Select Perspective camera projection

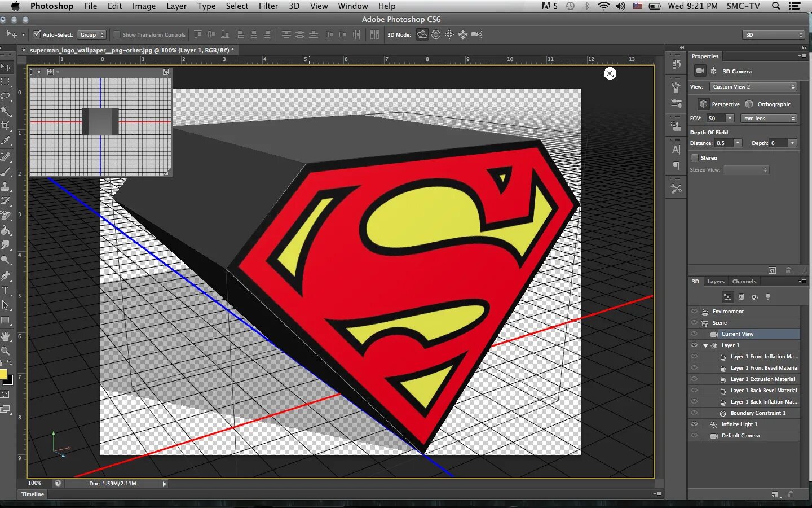click(x=719, y=104)
